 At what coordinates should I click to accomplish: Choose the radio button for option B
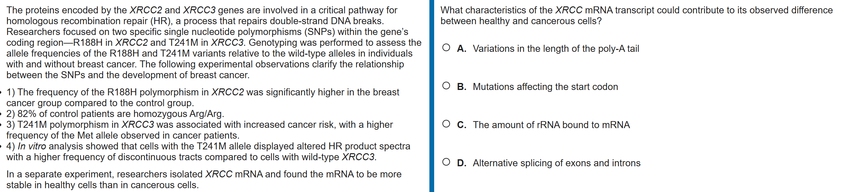pos(446,86)
